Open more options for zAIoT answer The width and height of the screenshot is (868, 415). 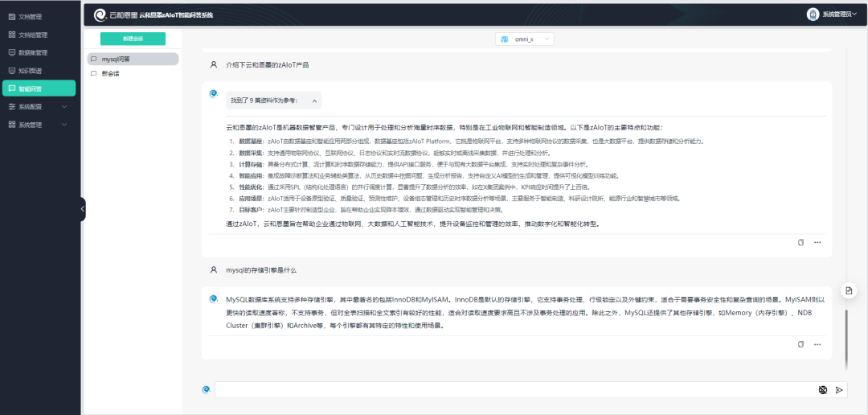817,242
